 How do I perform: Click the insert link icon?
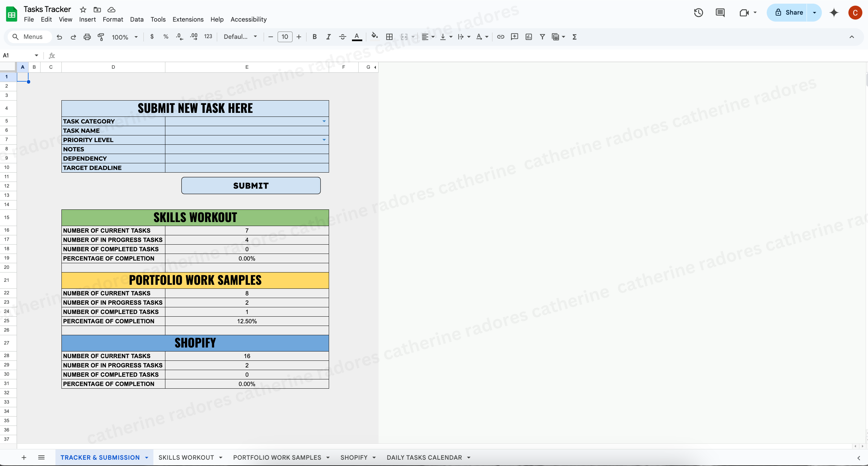pyautogui.click(x=500, y=37)
